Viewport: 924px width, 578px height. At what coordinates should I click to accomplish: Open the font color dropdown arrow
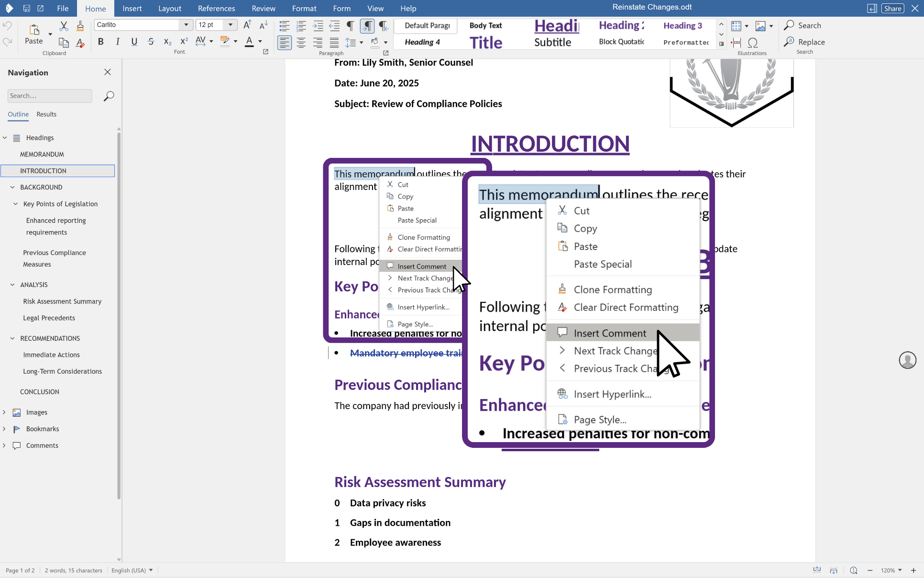[x=261, y=42]
